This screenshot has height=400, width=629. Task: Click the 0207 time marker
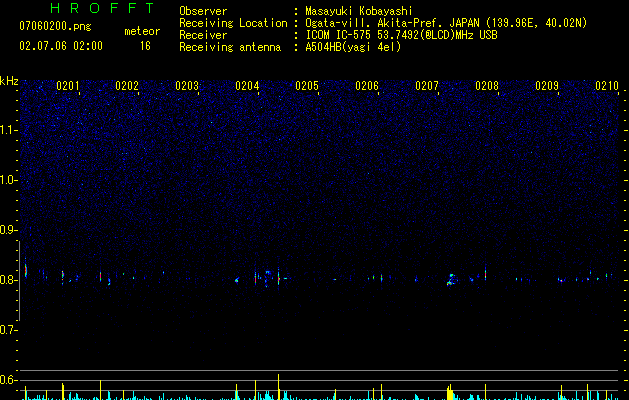[x=427, y=86]
